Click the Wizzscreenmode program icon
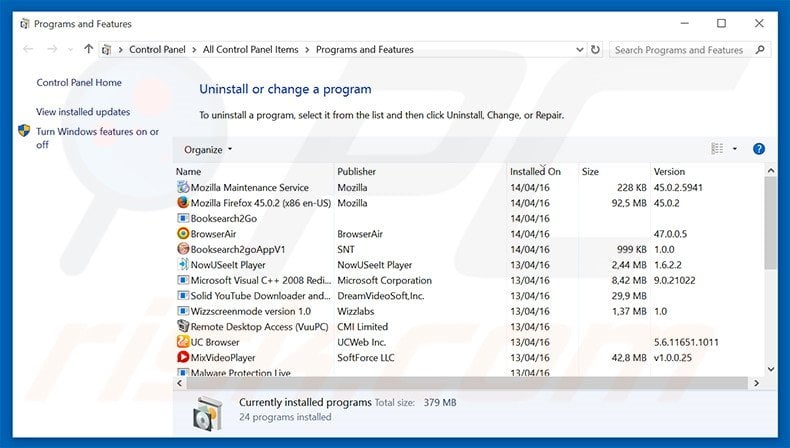The width and height of the screenshot is (790, 448). pos(183,311)
